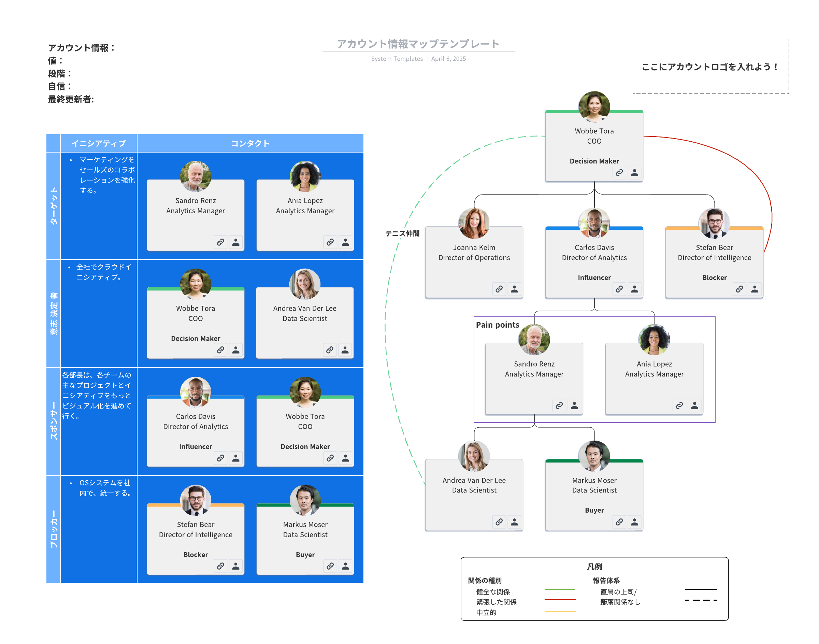Click link icon on Ania Lopez card in ターゲット row
The width and height of the screenshot is (819, 644).
[x=330, y=242]
